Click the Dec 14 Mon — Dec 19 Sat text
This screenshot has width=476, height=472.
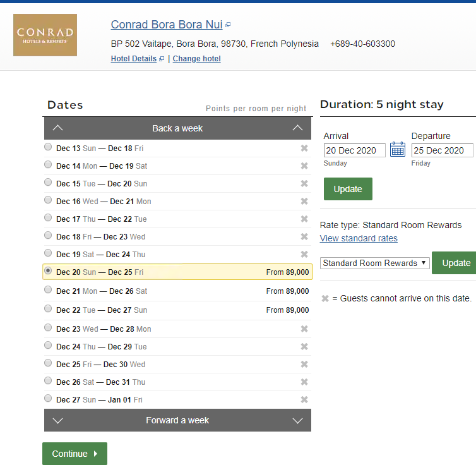click(x=102, y=166)
